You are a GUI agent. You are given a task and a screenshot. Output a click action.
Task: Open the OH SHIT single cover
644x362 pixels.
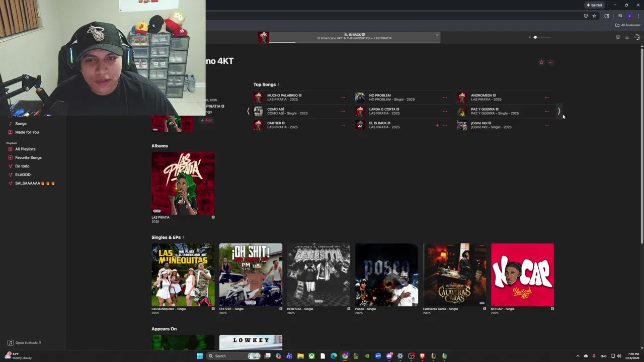(251, 275)
